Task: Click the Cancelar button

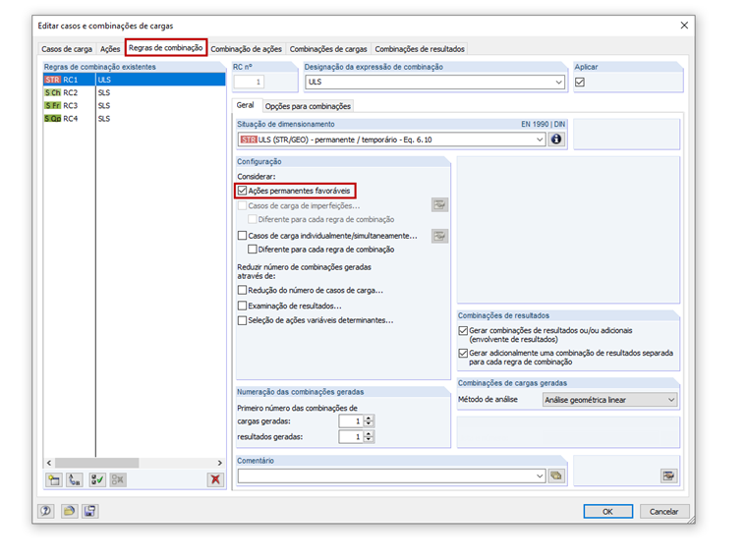Action: pyautogui.click(x=664, y=512)
